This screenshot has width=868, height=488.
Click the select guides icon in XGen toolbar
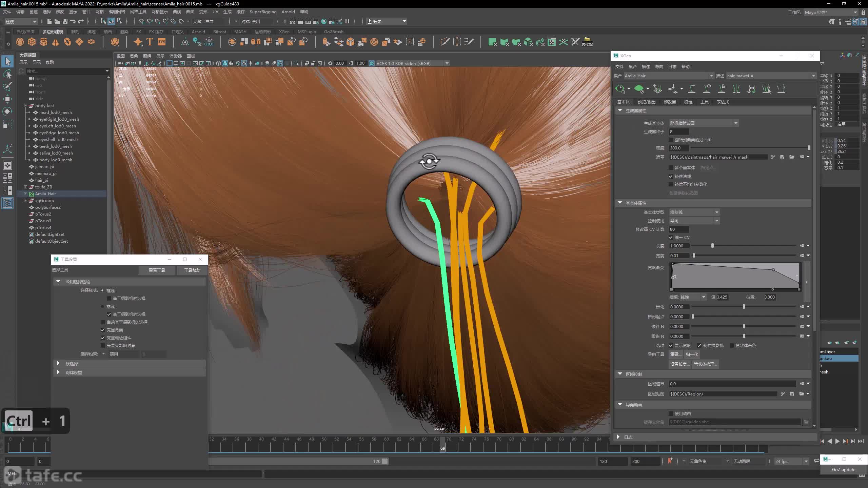[766, 89]
